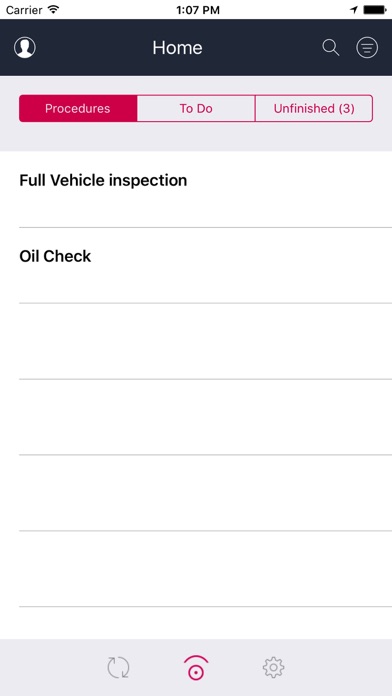392x696 pixels.
Task: Tap the Home title in header
Action: tap(177, 47)
